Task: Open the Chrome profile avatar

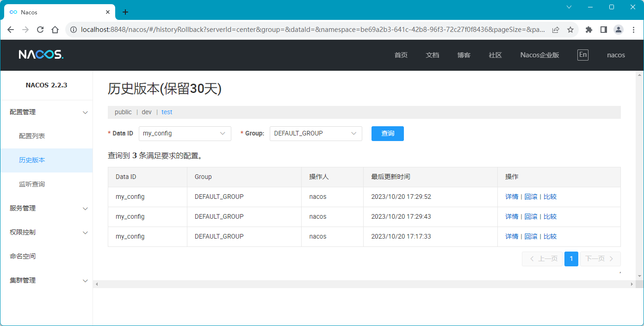Action: pos(619,30)
